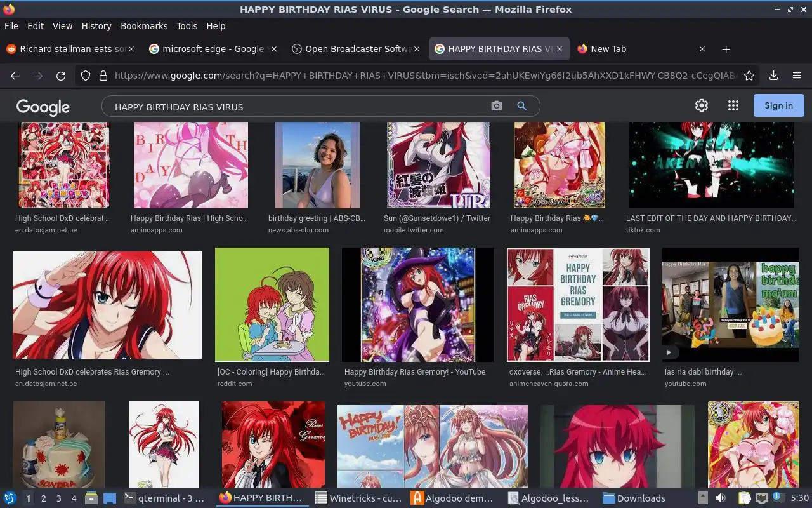Switch to virtual desktop 3
This screenshot has height=508, width=812.
coord(59,498)
